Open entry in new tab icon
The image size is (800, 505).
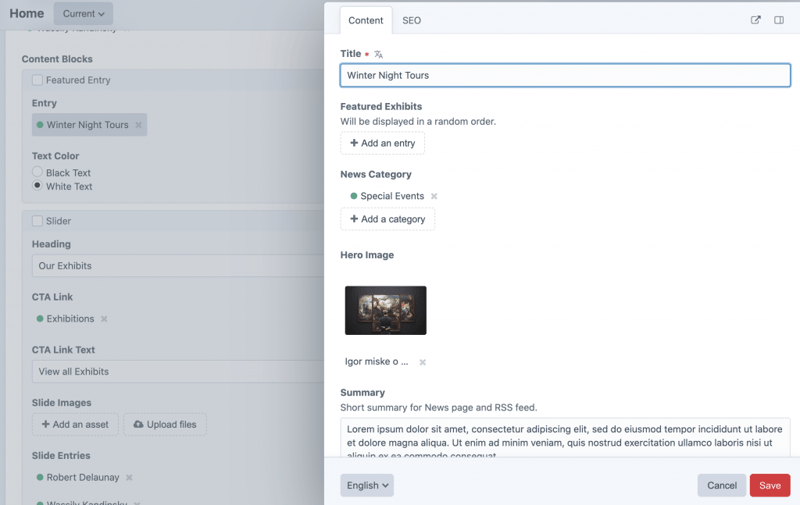coord(756,20)
